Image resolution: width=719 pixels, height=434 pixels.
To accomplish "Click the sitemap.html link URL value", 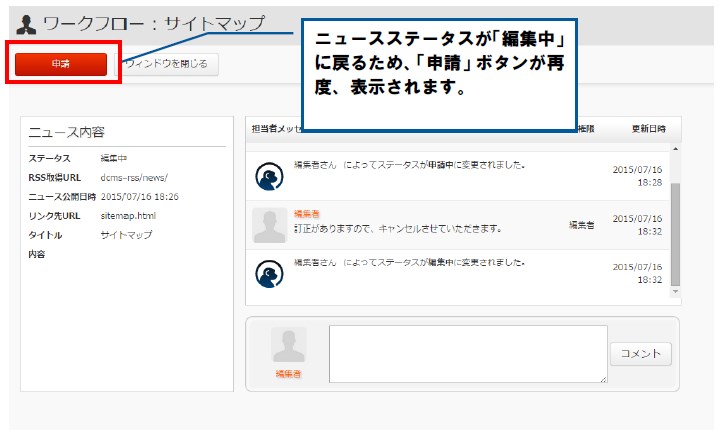I will coord(128,216).
